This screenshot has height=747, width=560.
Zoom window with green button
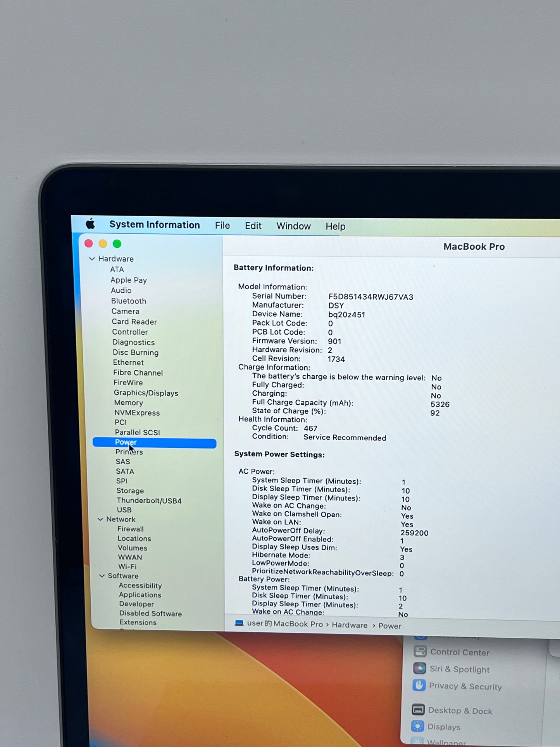coord(117,243)
